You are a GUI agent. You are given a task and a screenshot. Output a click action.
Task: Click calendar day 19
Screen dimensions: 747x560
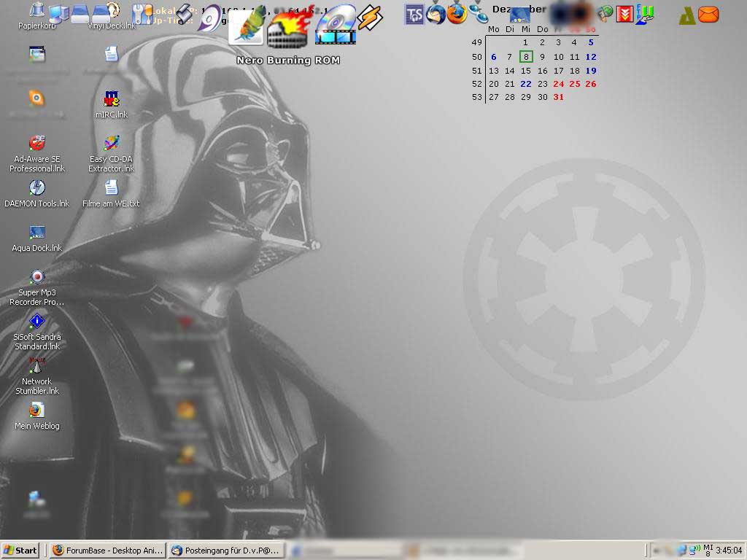click(x=591, y=71)
